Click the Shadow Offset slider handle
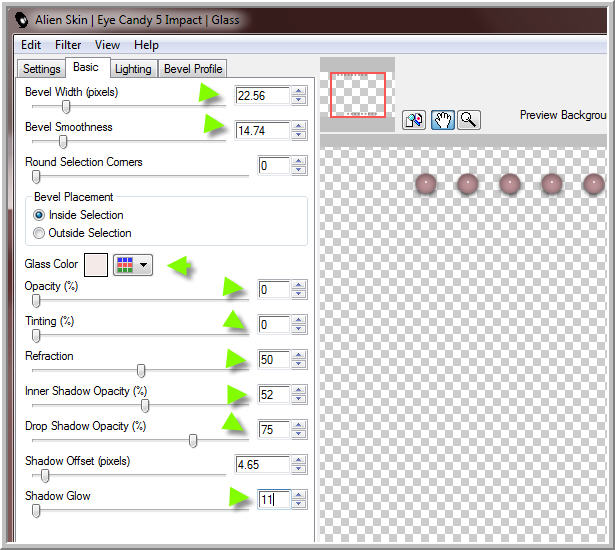The width and height of the screenshot is (615, 550). tap(45, 476)
